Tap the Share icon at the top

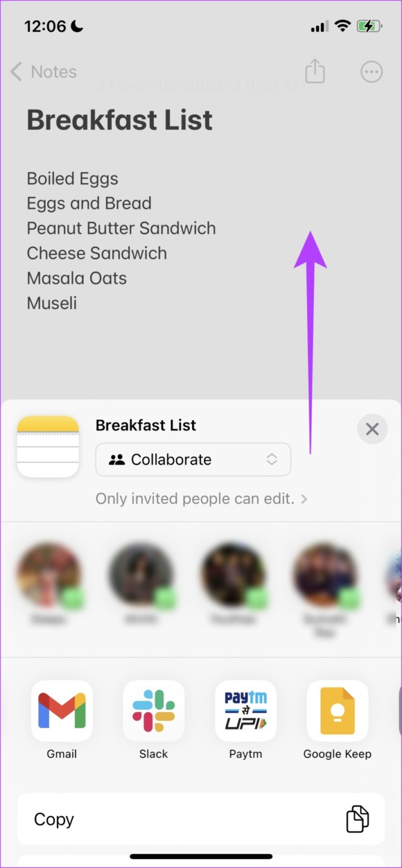pos(314,71)
